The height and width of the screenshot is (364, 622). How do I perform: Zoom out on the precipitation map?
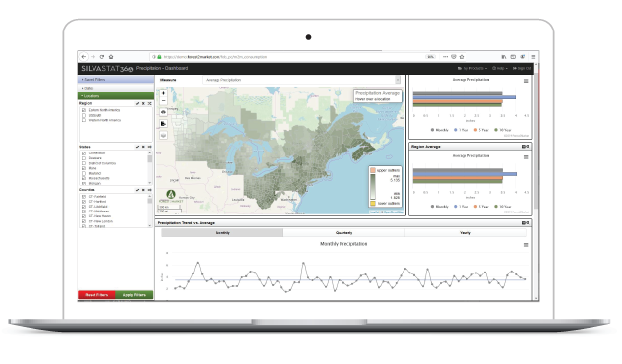pos(163,100)
